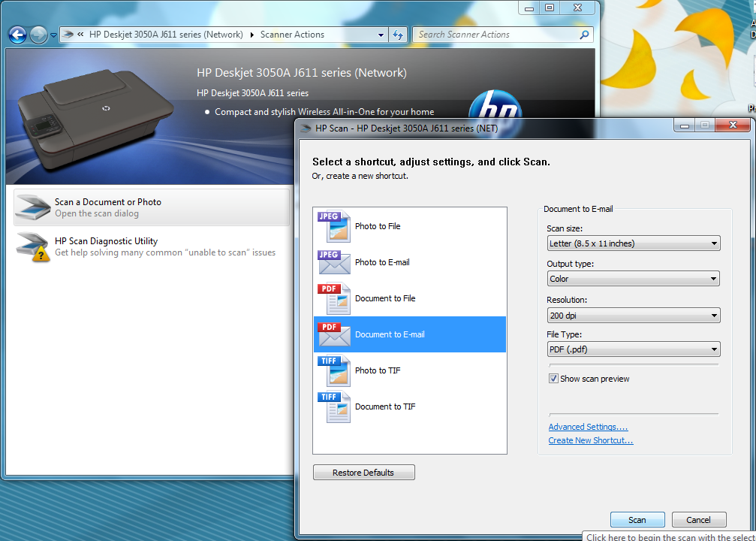This screenshot has width=756, height=541.
Task: Expand the File Type PDF dropdown
Action: click(x=633, y=349)
